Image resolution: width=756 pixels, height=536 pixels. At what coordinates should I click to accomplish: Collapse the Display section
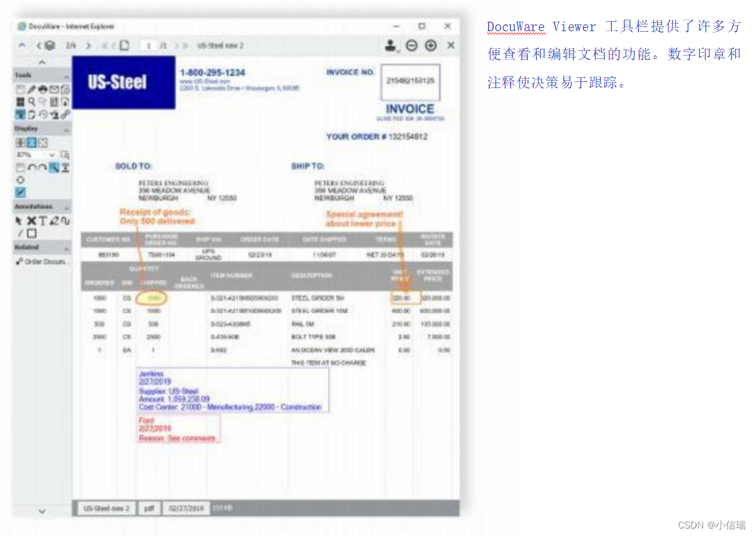(x=66, y=129)
